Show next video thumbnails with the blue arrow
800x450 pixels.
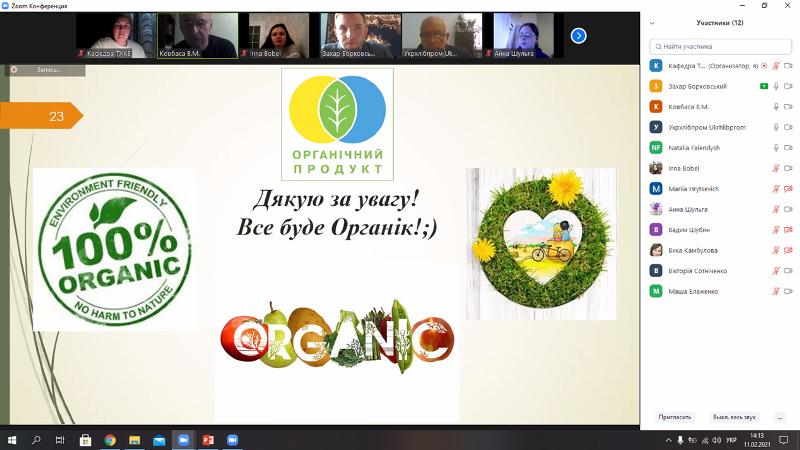click(x=579, y=36)
